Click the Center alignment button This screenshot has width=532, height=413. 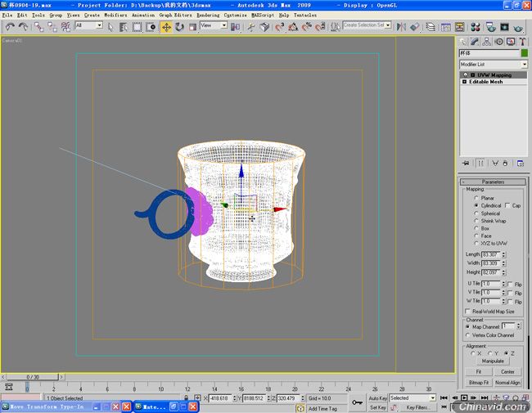coord(507,371)
